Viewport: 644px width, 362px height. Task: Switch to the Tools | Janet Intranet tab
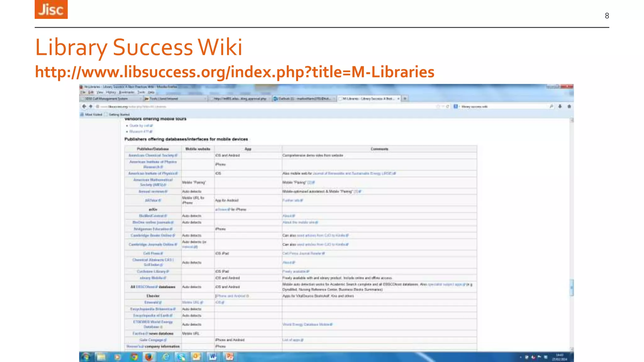175,99
